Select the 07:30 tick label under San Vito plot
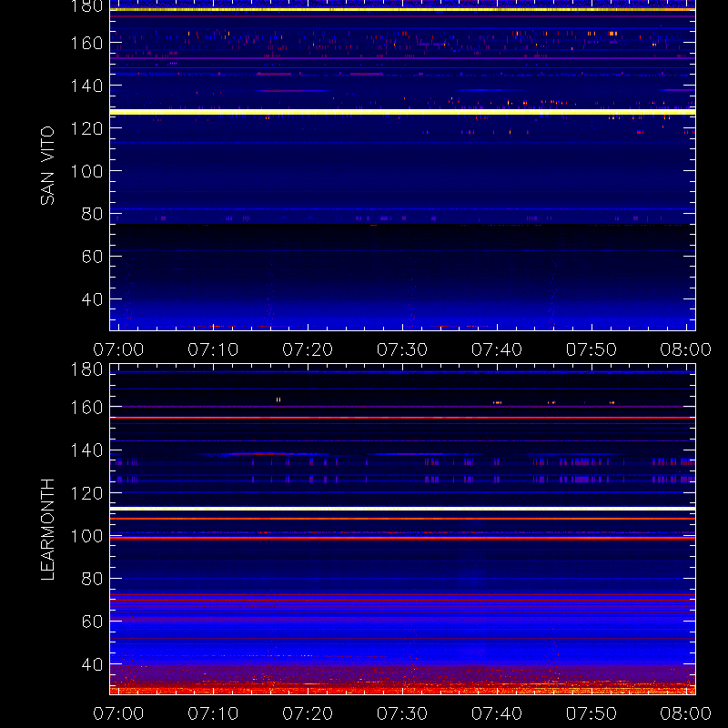 [x=402, y=349]
